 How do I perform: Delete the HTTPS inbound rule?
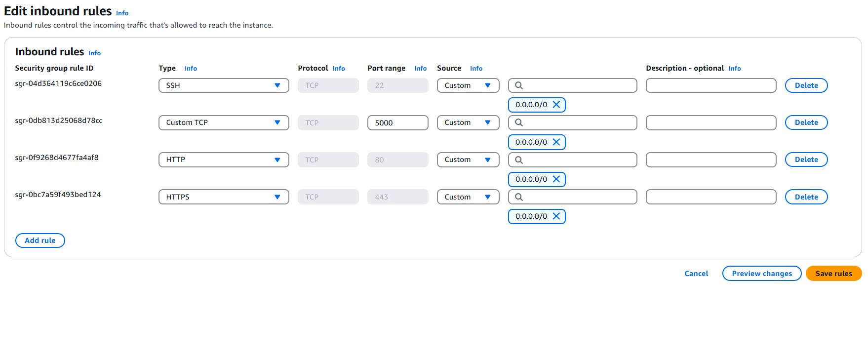point(806,197)
